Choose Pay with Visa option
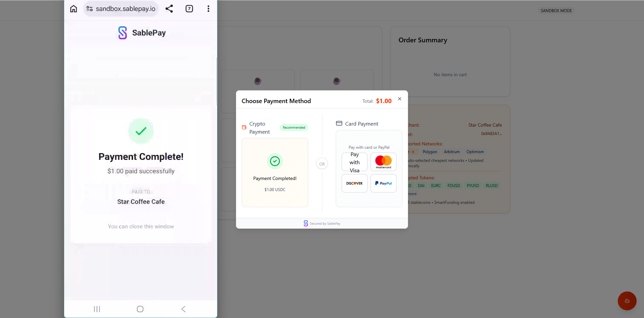 point(355,162)
